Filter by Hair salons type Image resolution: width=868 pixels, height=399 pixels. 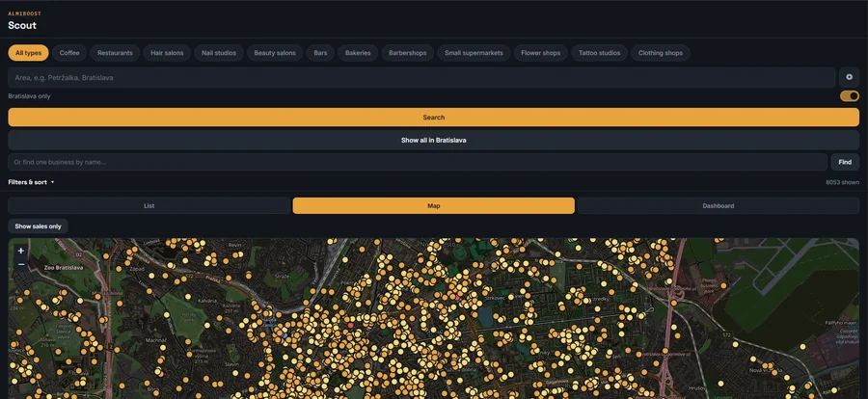click(167, 53)
